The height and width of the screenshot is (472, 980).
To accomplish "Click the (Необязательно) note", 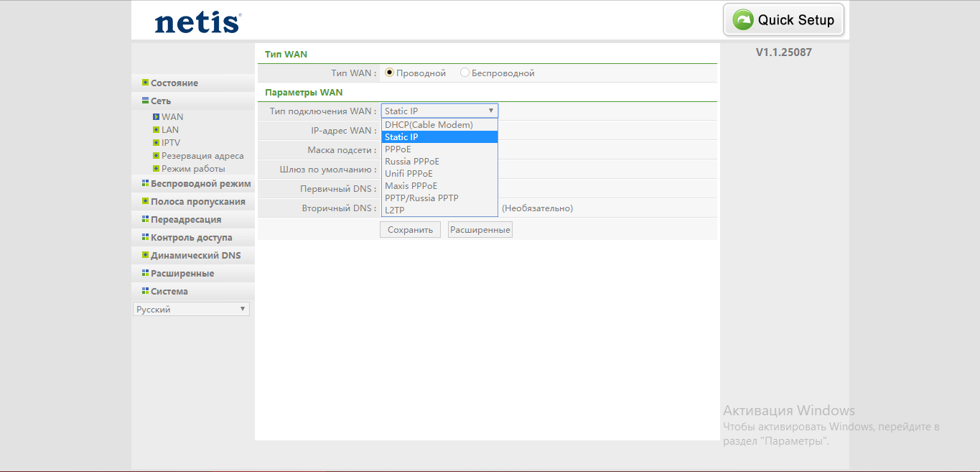I will [x=537, y=208].
